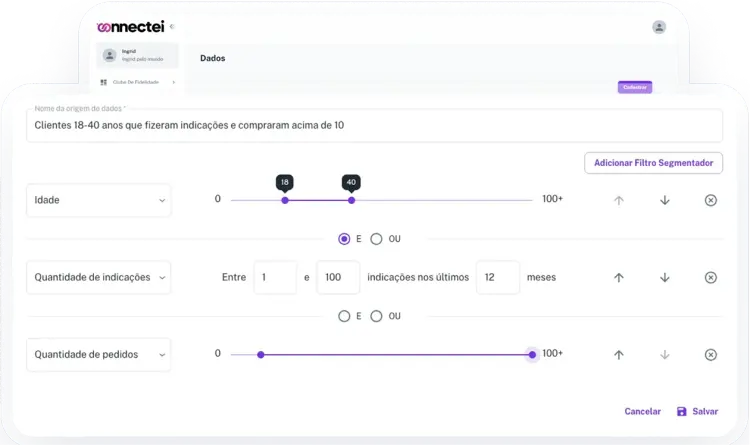Click the Adicionar Filtro Segmentador button
Image resolution: width=750 pixels, height=445 pixels.
[x=653, y=162]
